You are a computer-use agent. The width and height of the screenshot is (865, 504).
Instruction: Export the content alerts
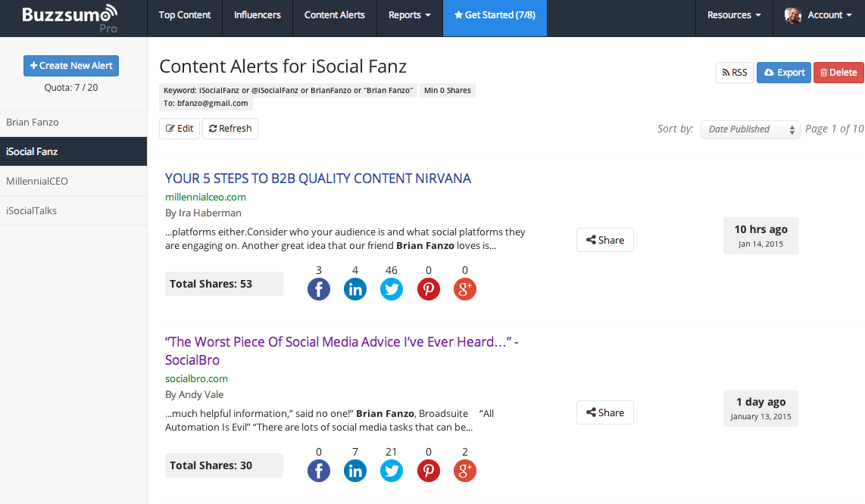tap(784, 72)
